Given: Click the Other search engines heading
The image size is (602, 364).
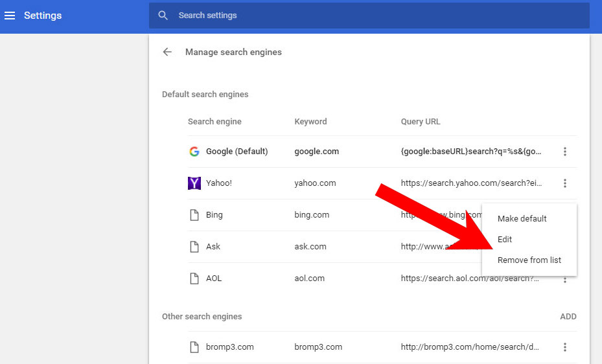Looking at the screenshot, I should pyautogui.click(x=202, y=317).
